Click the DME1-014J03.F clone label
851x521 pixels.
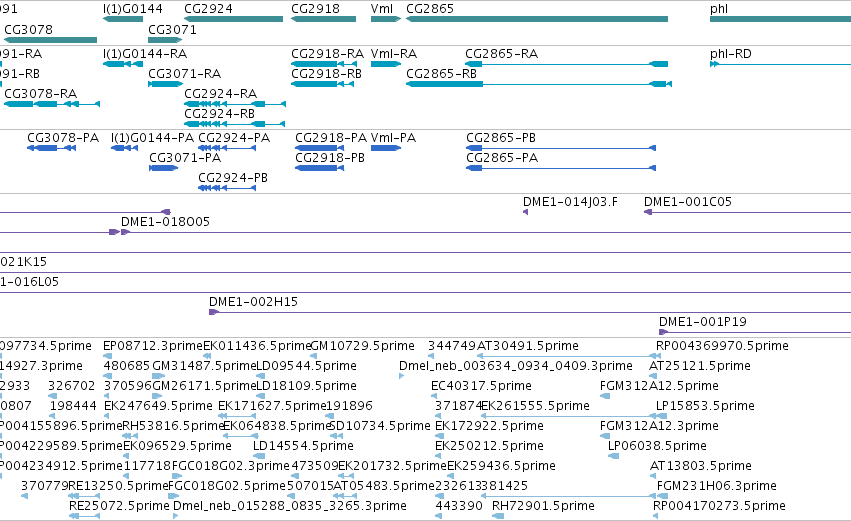coord(570,202)
